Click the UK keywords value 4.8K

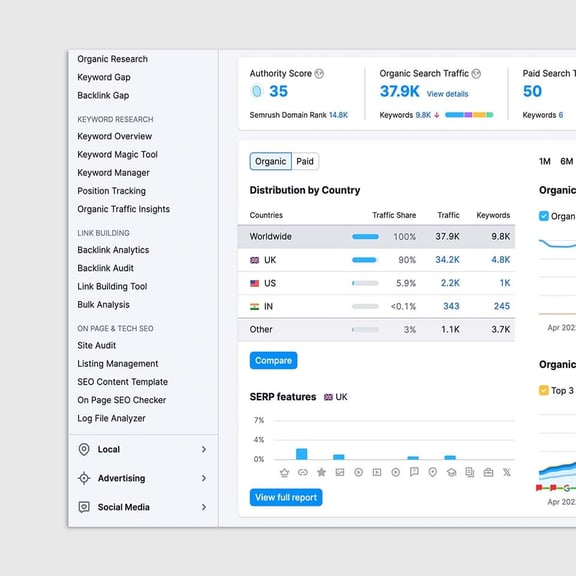click(501, 260)
